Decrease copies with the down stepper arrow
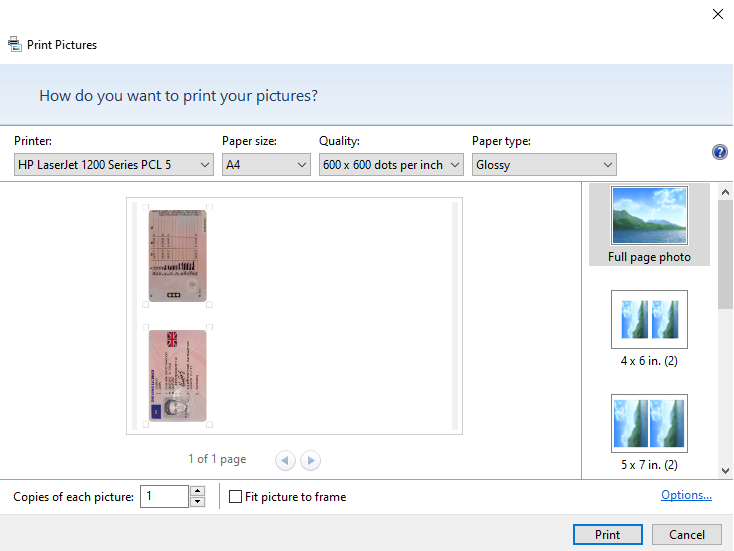This screenshot has width=734, height=551. (197, 502)
